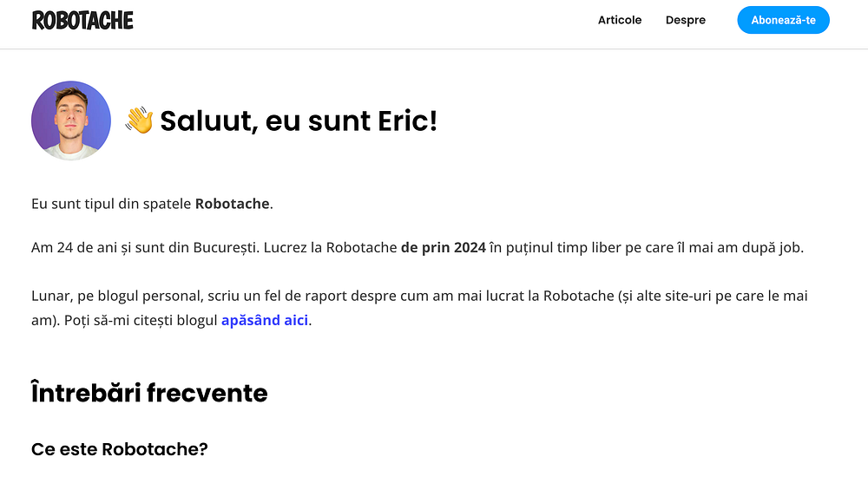868x483 pixels.
Task: Click the bold 'de prin 2024' text
Action: [x=443, y=247]
